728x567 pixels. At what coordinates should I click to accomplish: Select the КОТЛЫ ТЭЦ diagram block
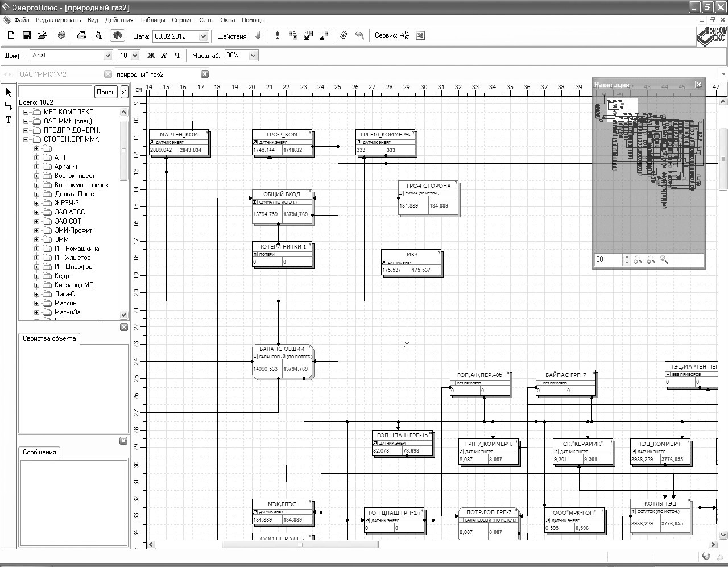point(660,515)
